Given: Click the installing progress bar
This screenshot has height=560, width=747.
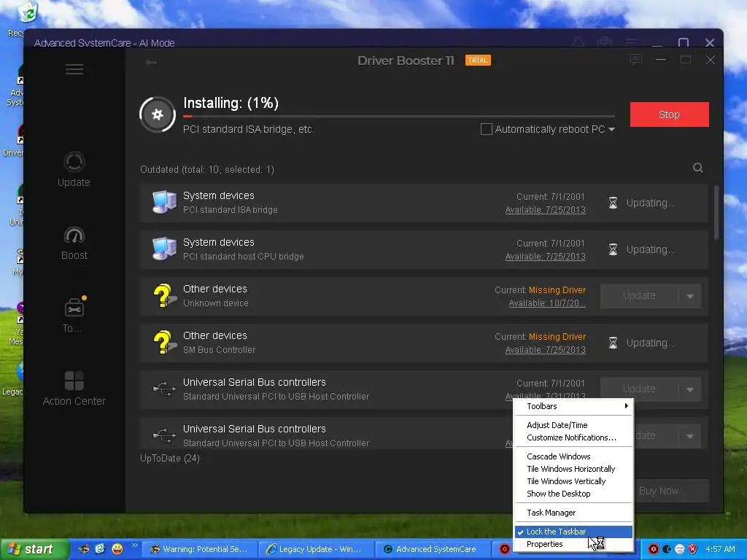Looking at the screenshot, I should (399, 116).
